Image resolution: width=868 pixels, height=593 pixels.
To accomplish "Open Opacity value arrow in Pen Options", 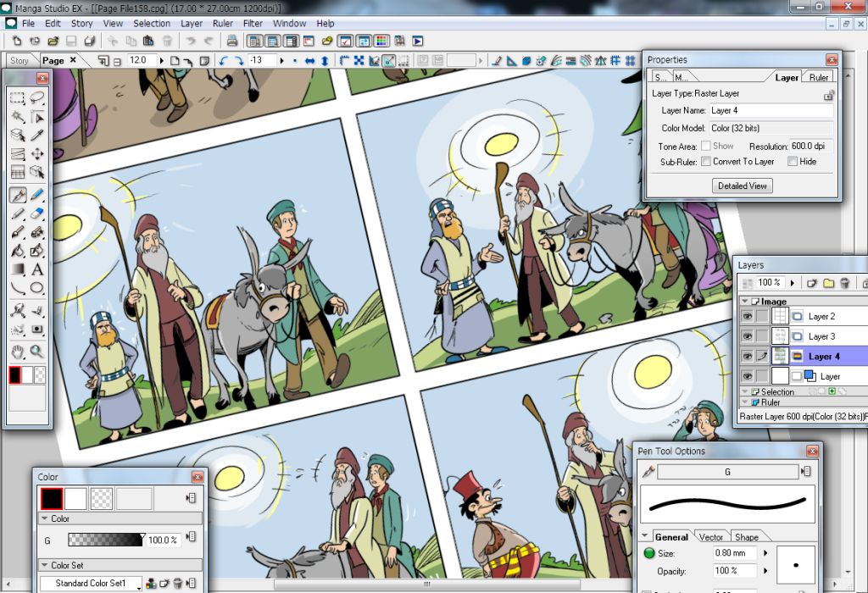I will point(765,570).
